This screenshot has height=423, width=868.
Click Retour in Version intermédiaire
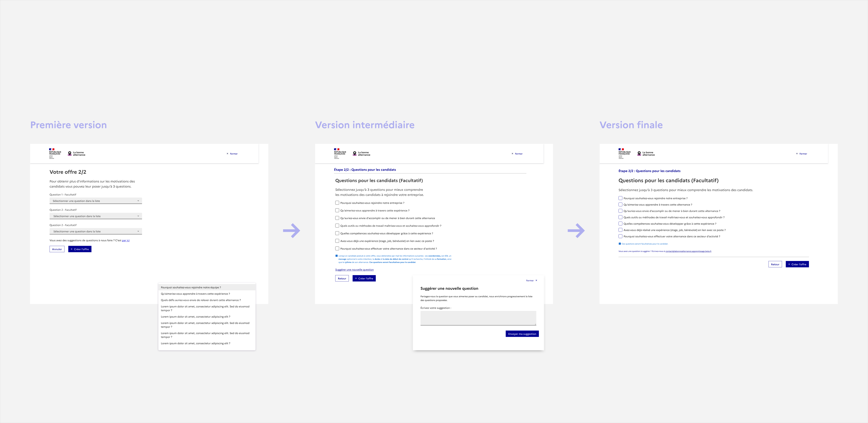(x=342, y=279)
